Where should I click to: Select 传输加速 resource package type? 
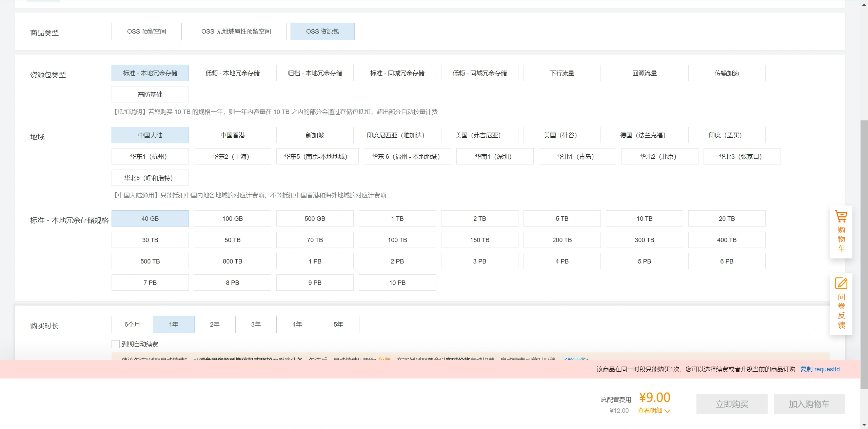(727, 73)
